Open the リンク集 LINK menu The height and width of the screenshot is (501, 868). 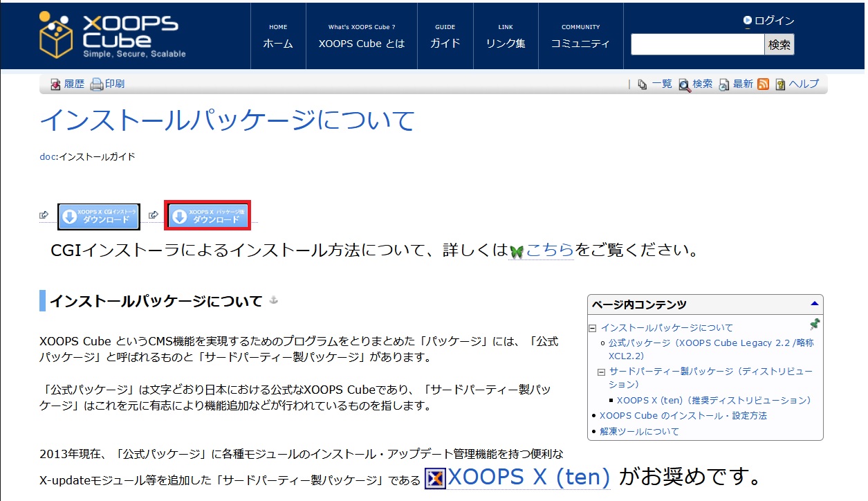pyautogui.click(x=506, y=37)
